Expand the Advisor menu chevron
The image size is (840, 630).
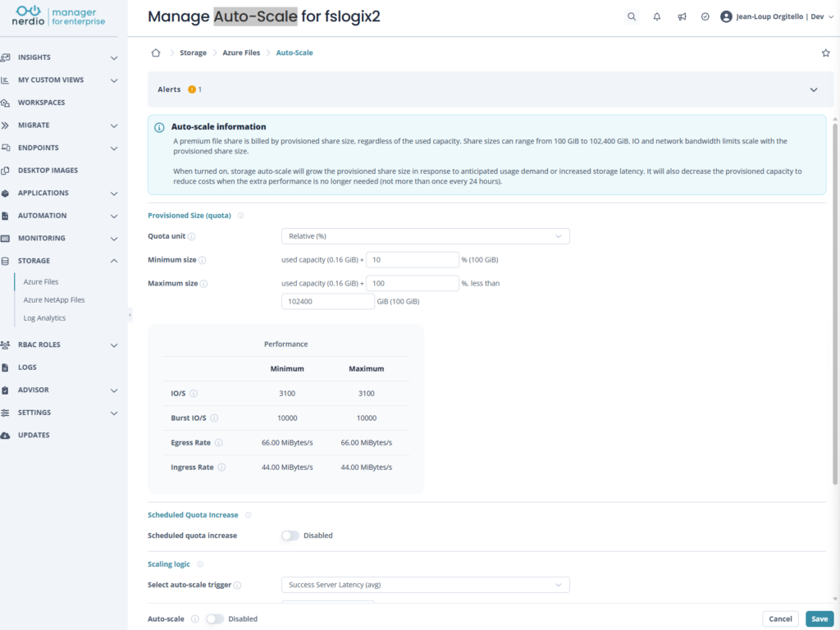[x=113, y=390]
